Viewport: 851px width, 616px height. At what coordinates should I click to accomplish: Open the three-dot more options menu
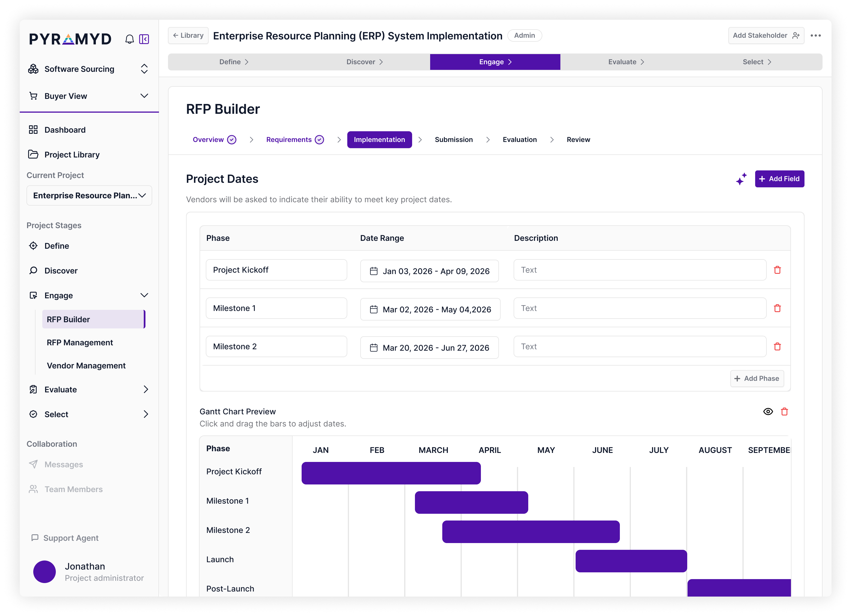coord(815,35)
